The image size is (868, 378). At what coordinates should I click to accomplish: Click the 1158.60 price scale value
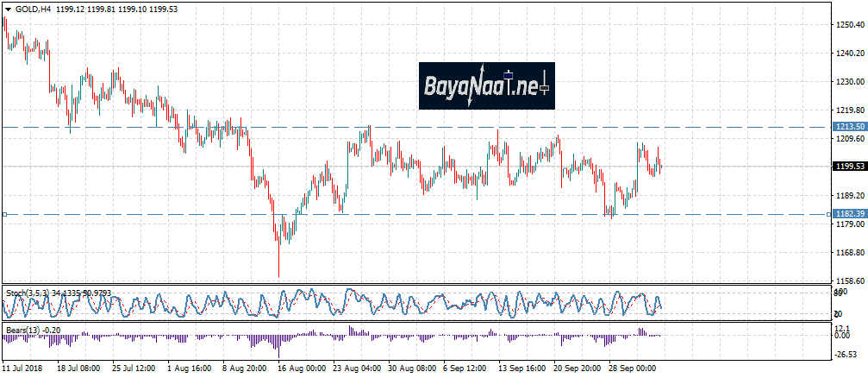(848, 281)
